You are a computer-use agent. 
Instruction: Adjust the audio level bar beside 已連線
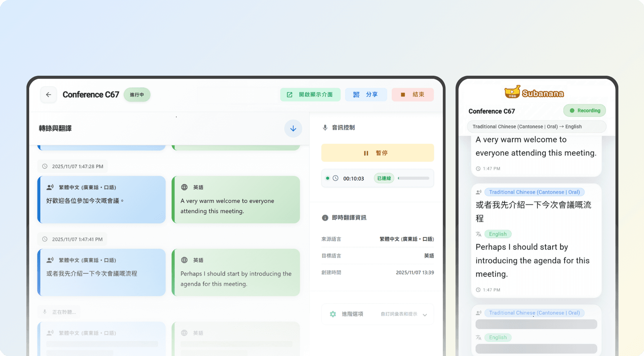(413, 178)
